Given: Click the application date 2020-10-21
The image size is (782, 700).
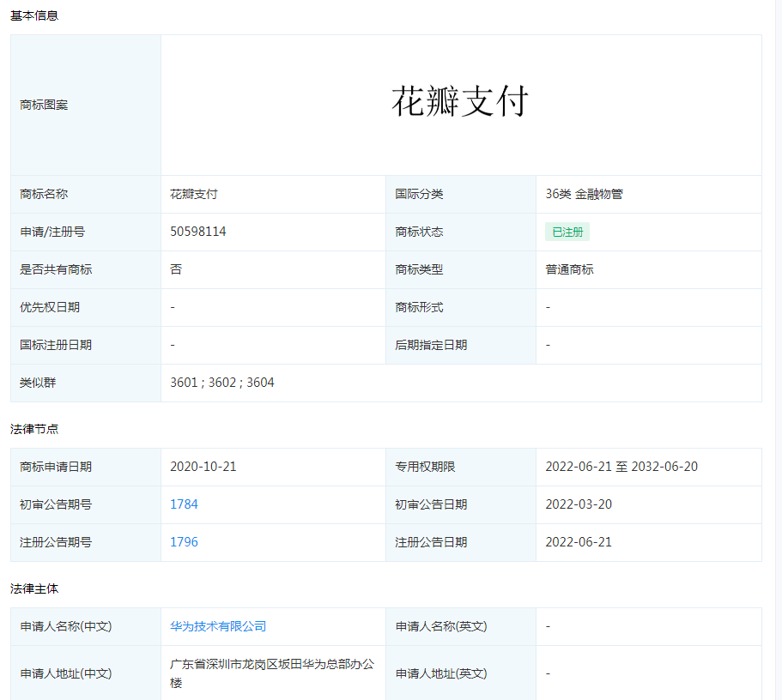Looking at the screenshot, I should tap(203, 467).
